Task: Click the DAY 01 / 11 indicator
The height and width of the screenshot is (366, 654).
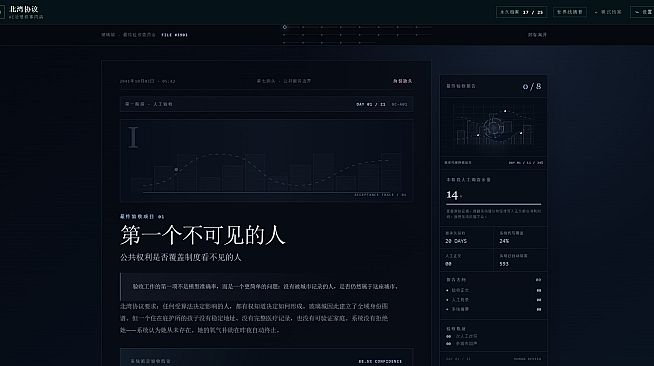Action: point(371,104)
